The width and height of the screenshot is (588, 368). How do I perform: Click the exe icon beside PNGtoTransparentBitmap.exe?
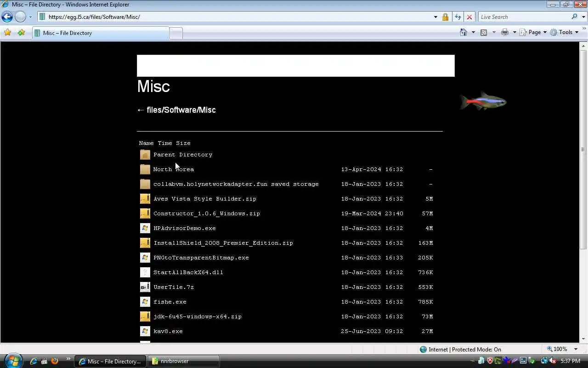(x=145, y=258)
